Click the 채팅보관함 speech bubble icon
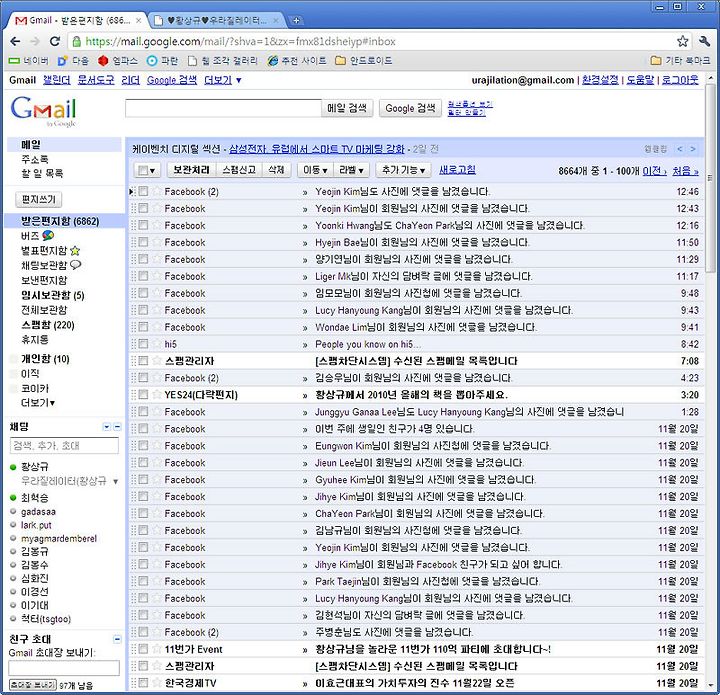720x695 pixels. point(76,265)
